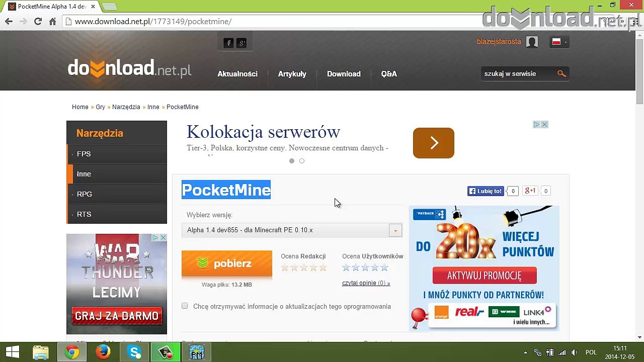Screen dimensions: 644x362
Task: Open the Windows Start menu
Action: (13, 352)
